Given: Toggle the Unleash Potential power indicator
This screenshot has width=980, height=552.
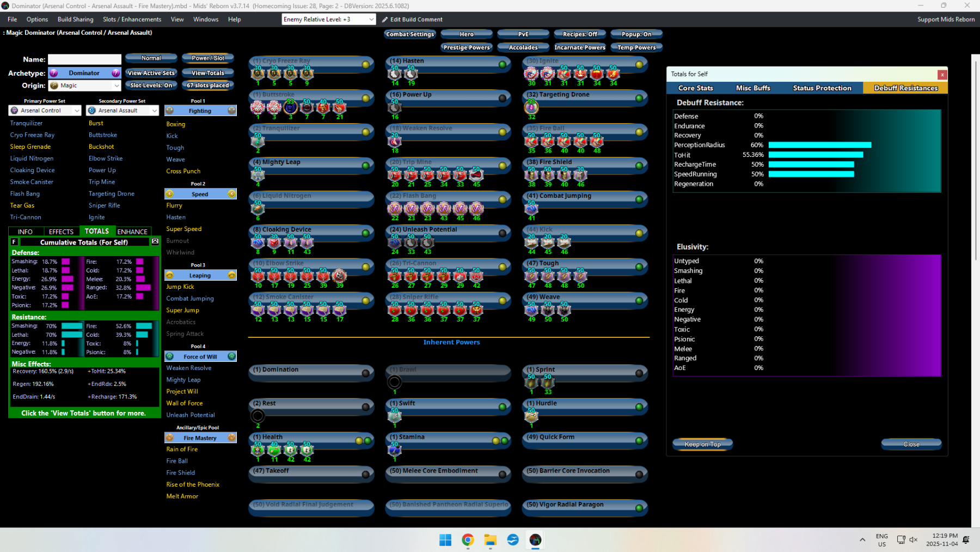Looking at the screenshot, I should click(x=502, y=233).
